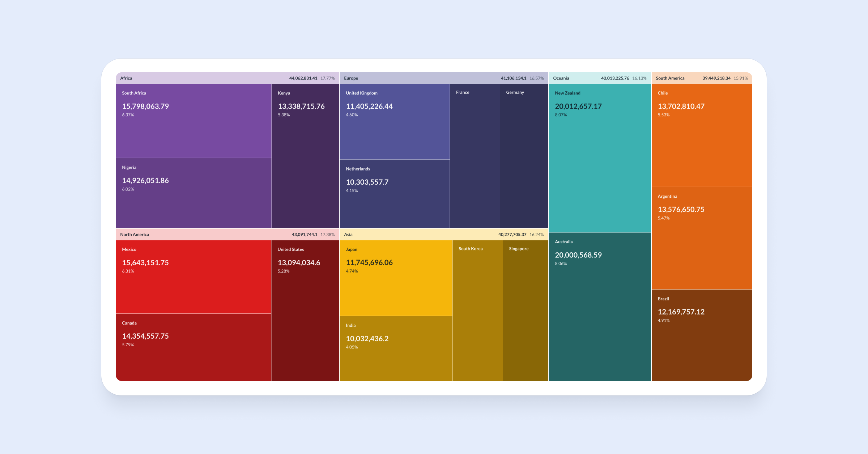The width and height of the screenshot is (868, 454).
Task: Click Africa total 44,062,831.41
Action: [x=303, y=78]
